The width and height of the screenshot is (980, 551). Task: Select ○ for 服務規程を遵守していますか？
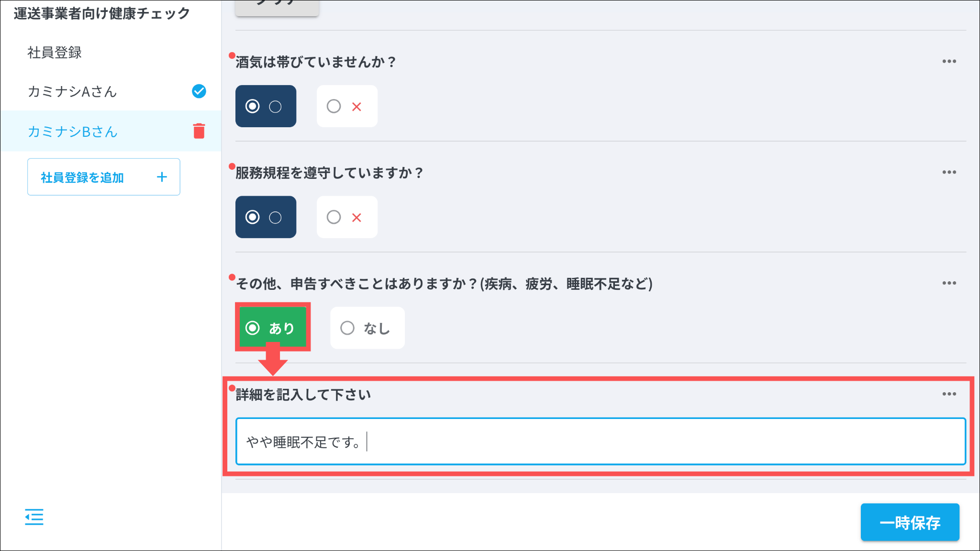(266, 217)
